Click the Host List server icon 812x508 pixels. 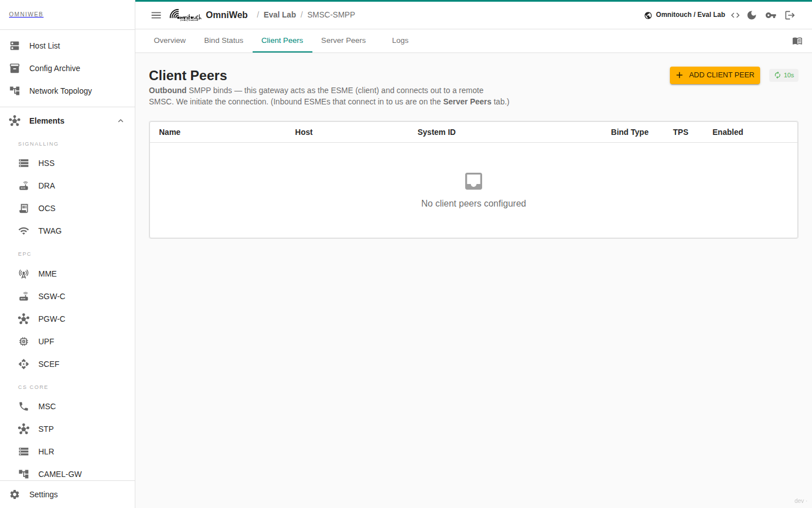(15, 46)
